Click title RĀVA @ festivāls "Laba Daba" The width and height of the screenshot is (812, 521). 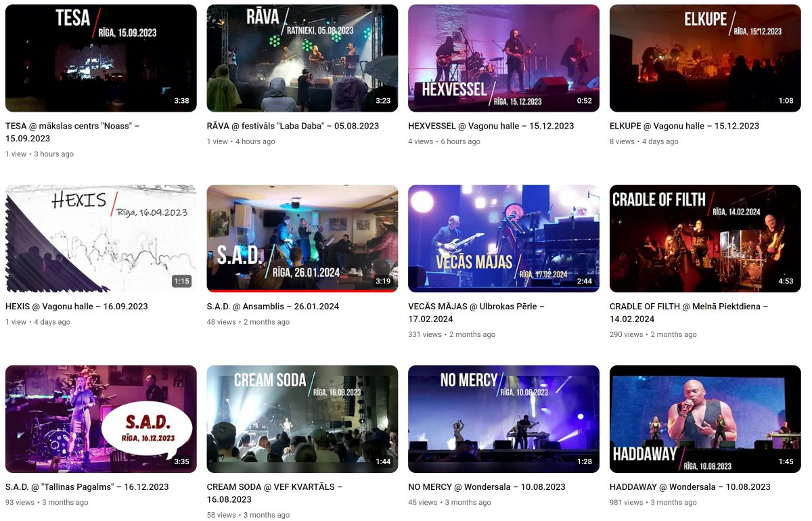[293, 126]
